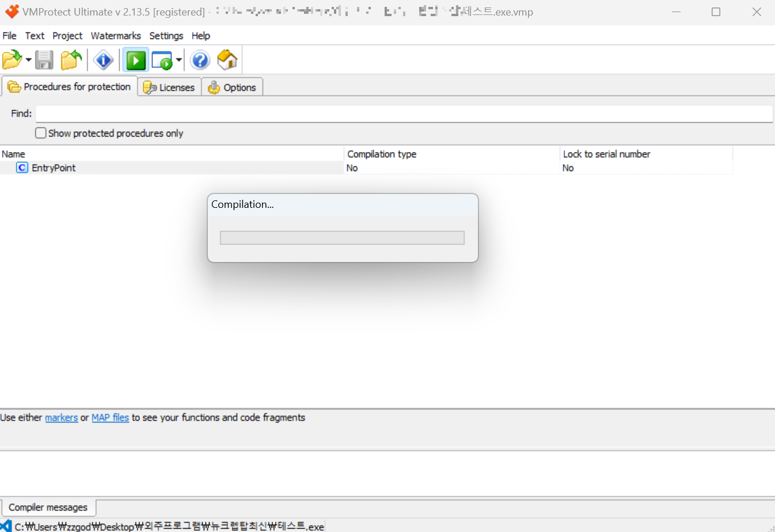Select the EntryPoint procedure row
775x532 pixels.
coord(366,168)
